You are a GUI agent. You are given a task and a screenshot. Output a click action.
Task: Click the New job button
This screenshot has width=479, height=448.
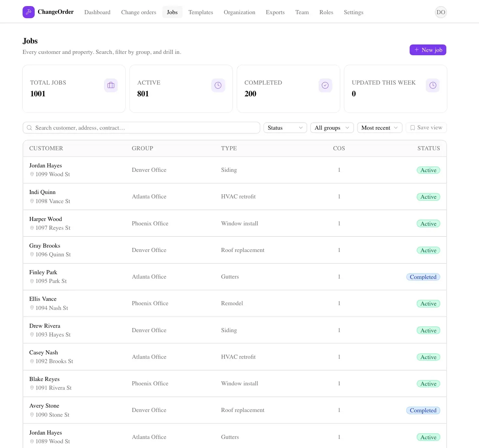click(428, 50)
